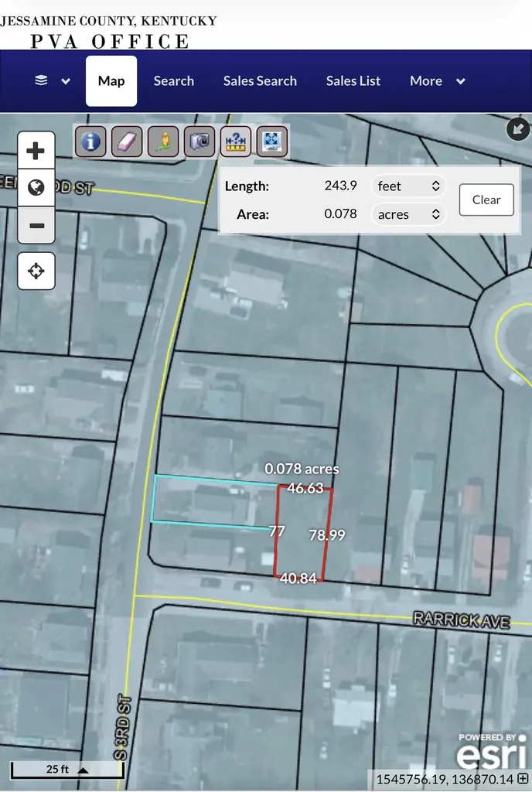Clear the measurement results
The image size is (532, 792).
tap(486, 200)
